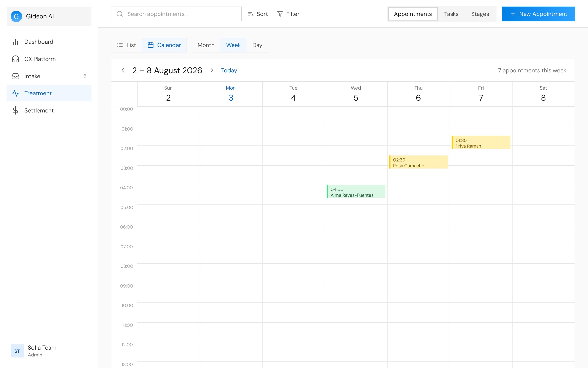
Task: Select the Tue 4 day header
Action: pyautogui.click(x=293, y=94)
